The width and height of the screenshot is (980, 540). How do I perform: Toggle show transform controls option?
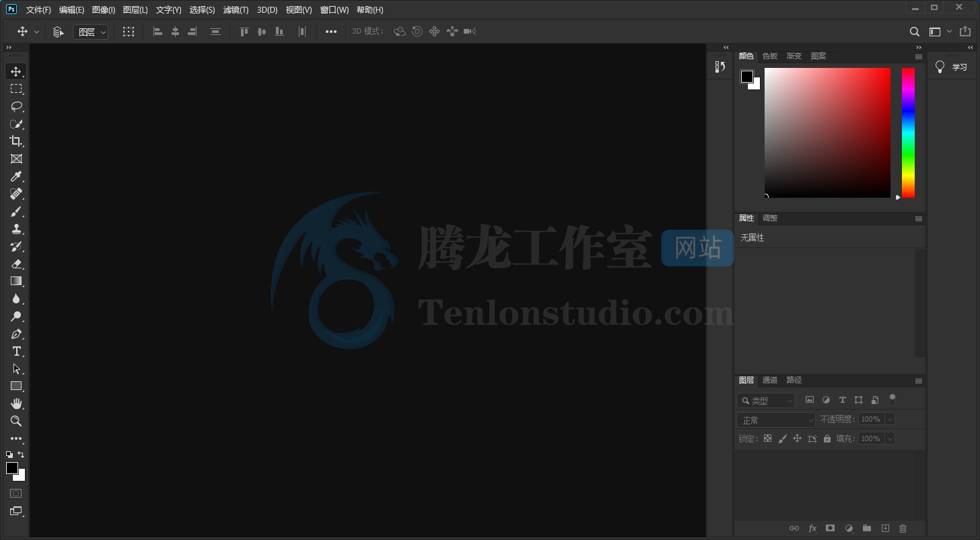coord(129,32)
